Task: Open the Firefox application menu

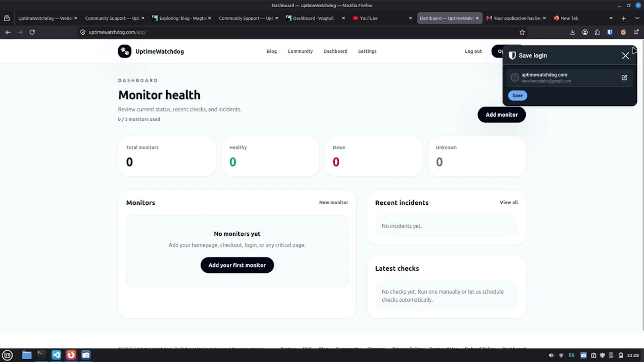Action: (636, 32)
